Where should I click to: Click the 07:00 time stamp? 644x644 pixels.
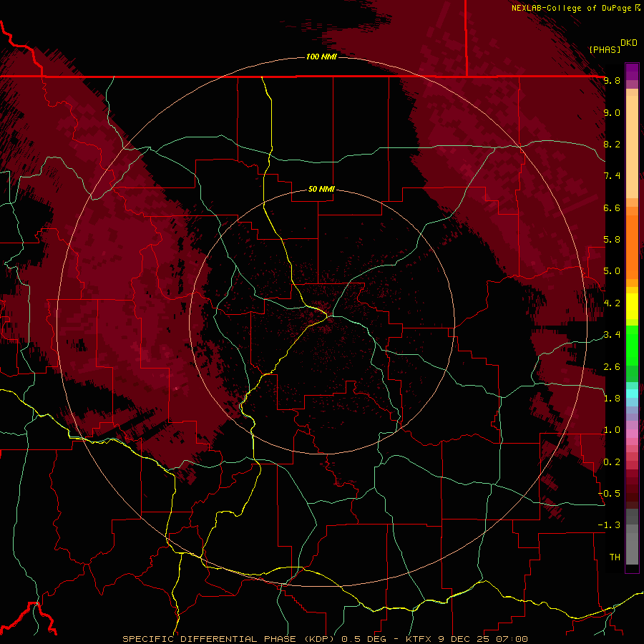(512, 639)
